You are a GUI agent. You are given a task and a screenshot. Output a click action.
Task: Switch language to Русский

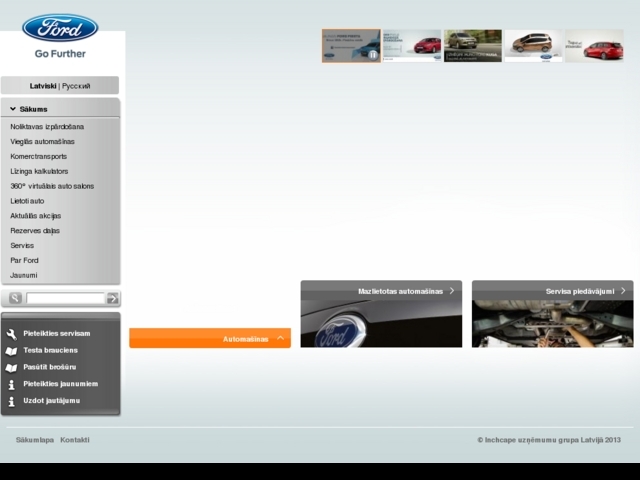coord(76,86)
